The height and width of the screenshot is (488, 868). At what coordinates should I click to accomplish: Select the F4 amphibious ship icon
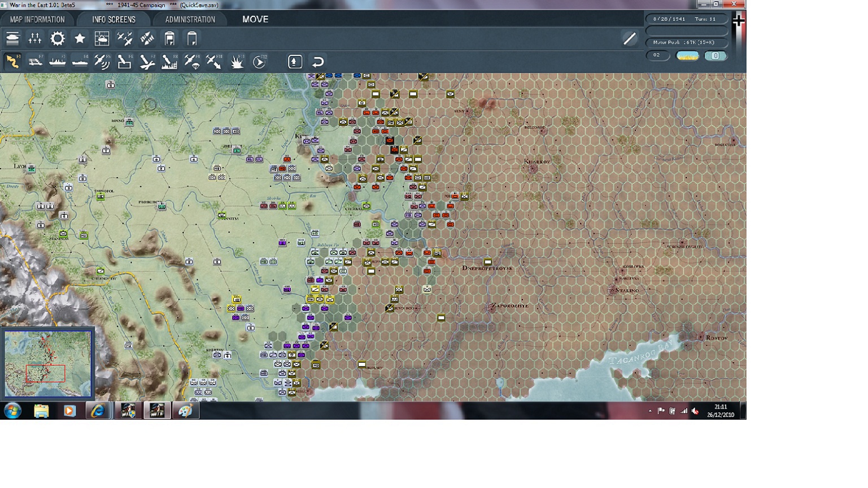[x=80, y=61]
